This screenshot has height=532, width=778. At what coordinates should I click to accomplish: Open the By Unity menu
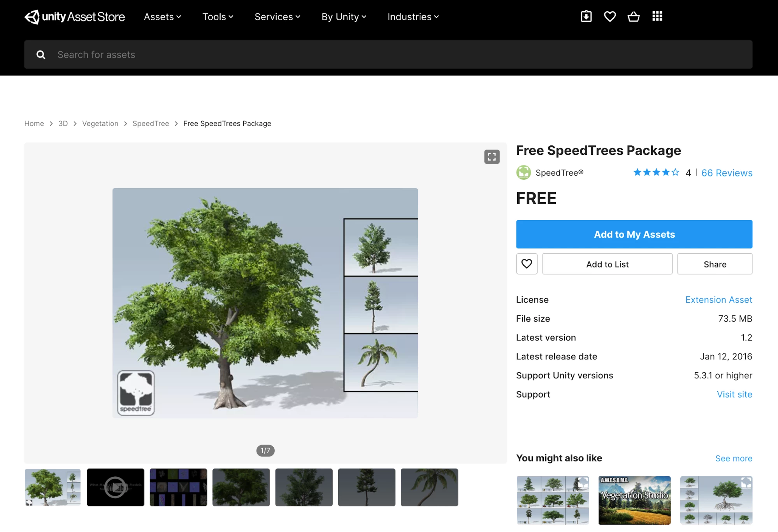pos(344,17)
